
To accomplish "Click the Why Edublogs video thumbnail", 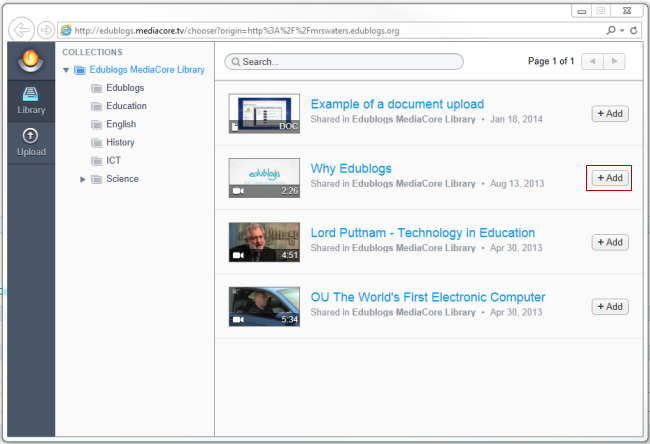I will click(264, 178).
